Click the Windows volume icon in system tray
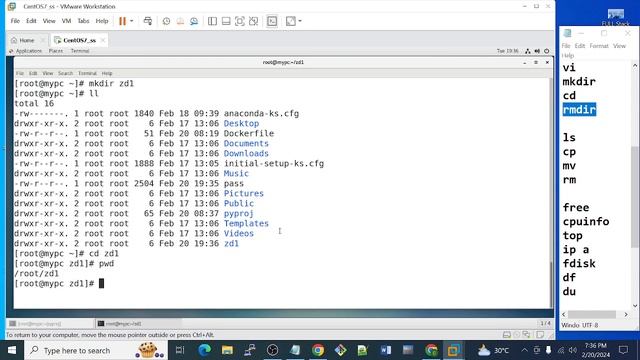Viewport: 640px width, 360px height. (x=572, y=350)
